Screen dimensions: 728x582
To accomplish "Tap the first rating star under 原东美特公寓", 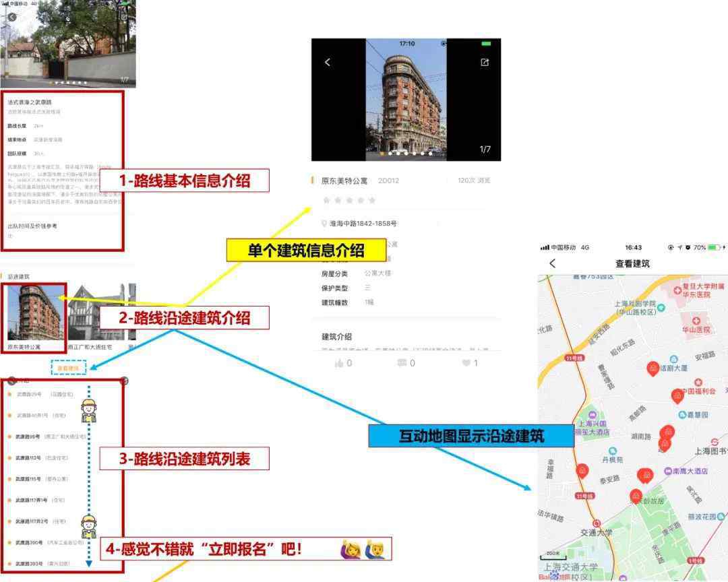I will [x=326, y=200].
